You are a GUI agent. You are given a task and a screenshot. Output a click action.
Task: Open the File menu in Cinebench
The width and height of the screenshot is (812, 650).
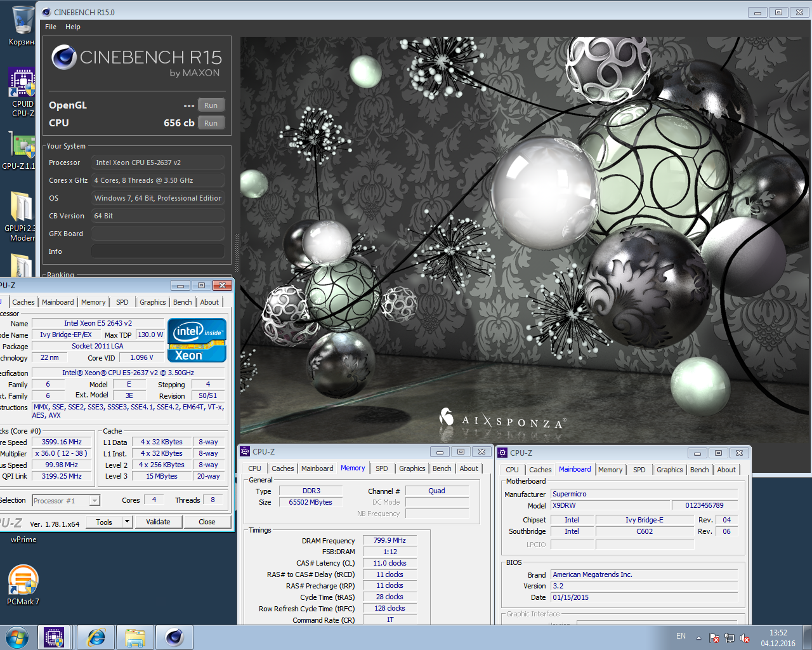tap(51, 27)
